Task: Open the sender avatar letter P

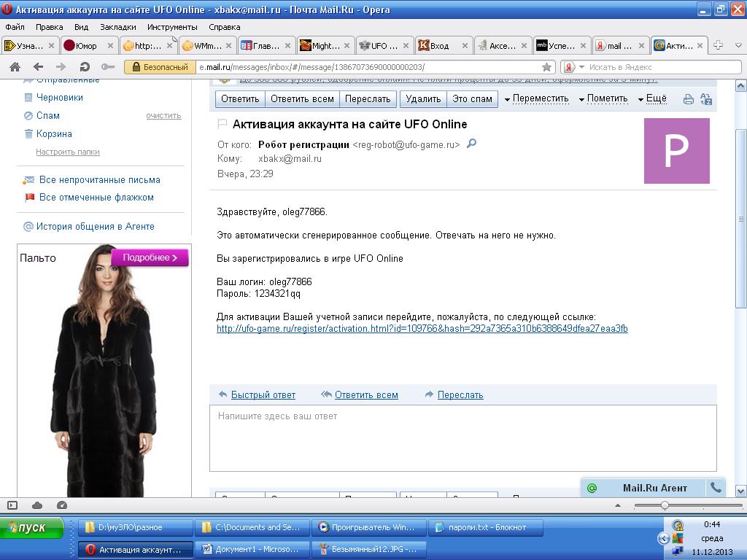Action: tap(676, 150)
